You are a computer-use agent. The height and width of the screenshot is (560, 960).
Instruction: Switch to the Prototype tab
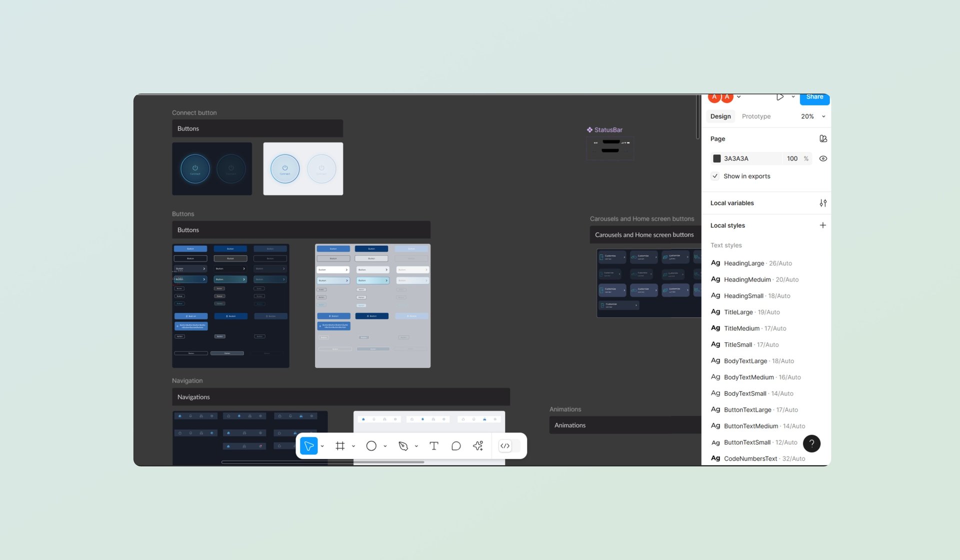pyautogui.click(x=756, y=116)
